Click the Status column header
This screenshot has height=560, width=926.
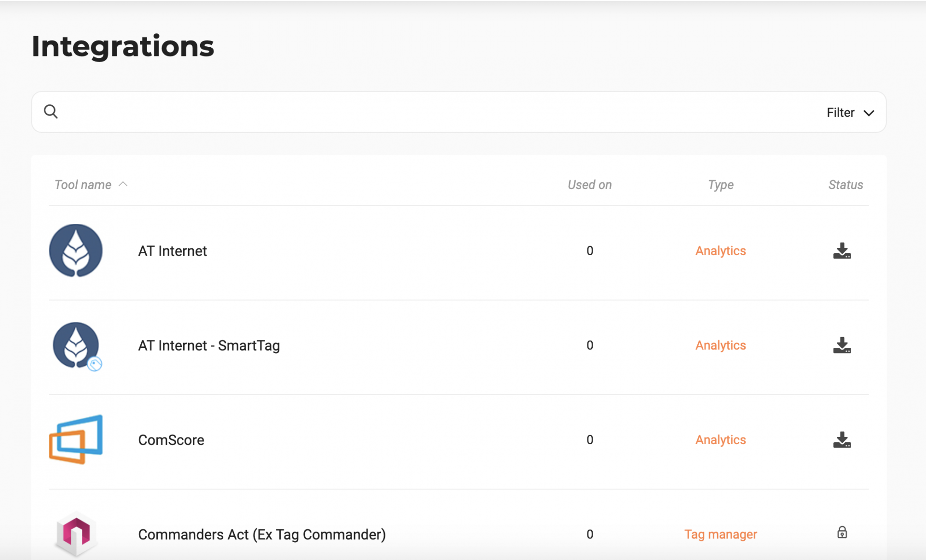[845, 185]
